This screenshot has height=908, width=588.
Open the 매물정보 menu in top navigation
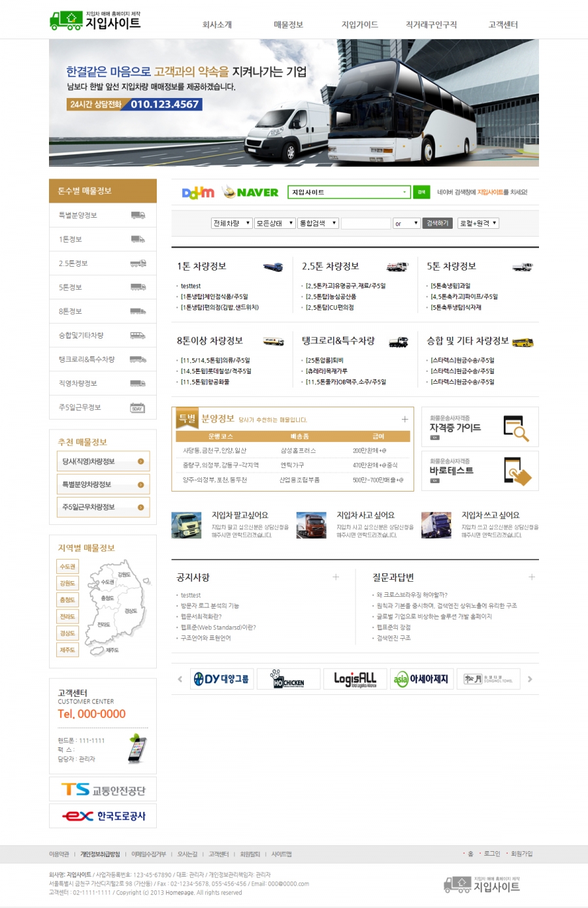pyautogui.click(x=288, y=25)
